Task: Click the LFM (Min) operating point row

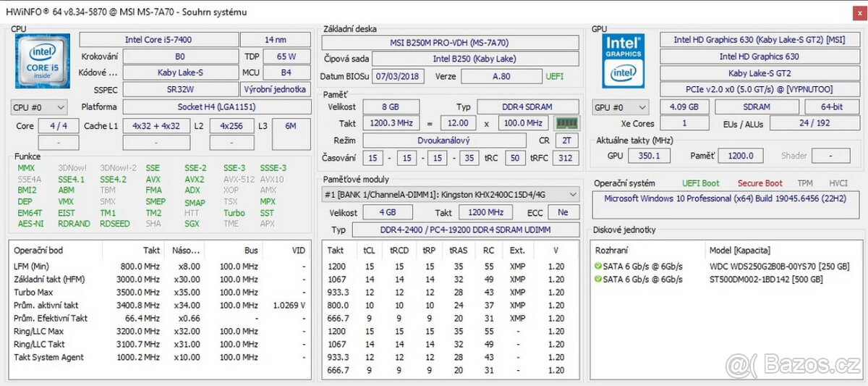Action: point(160,266)
